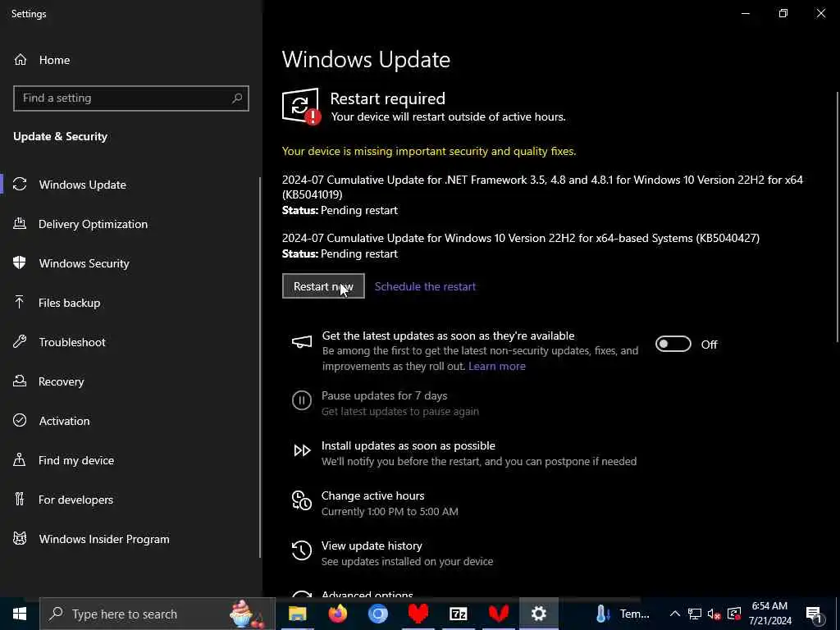The image size is (840, 630).
Task: Open the For developers sidebar entry
Action: tap(130, 500)
